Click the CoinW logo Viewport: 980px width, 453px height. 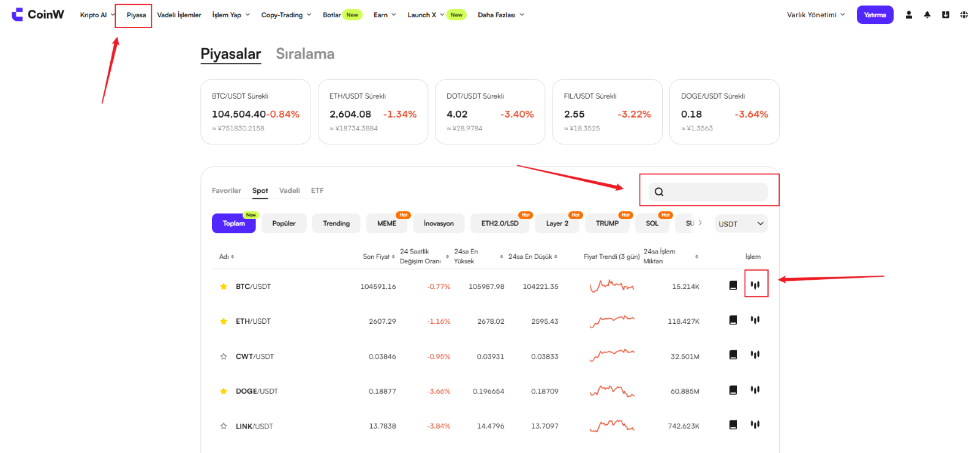[38, 15]
